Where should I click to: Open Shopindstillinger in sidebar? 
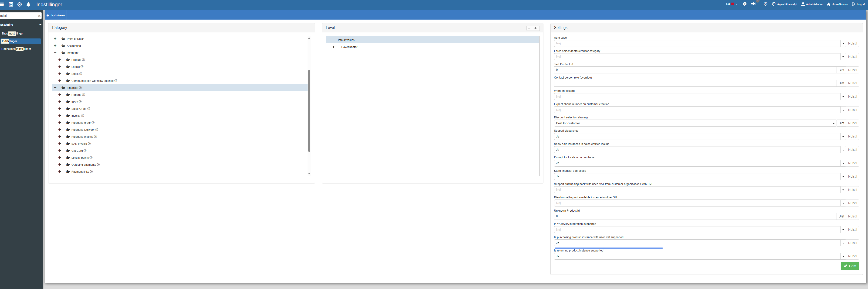[13, 34]
